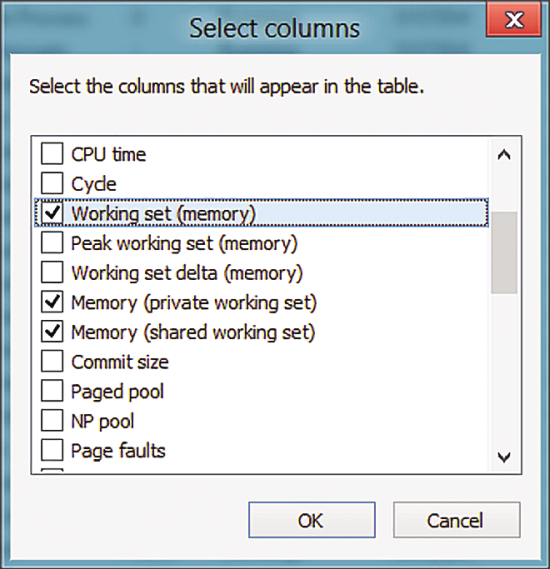Enable the CPU time column checkbox
The height and width of the screenshot is (569, 550).
pyautogui.click(x=52, y=154)
